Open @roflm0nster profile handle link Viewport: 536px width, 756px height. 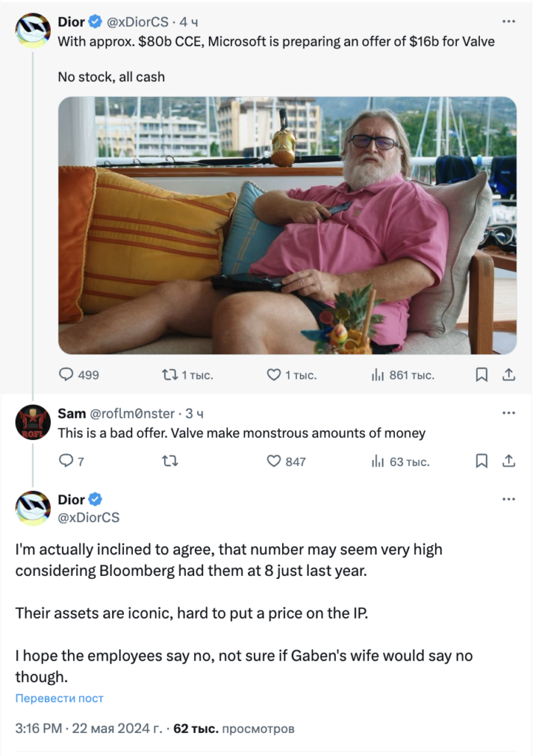click(132, 413)
